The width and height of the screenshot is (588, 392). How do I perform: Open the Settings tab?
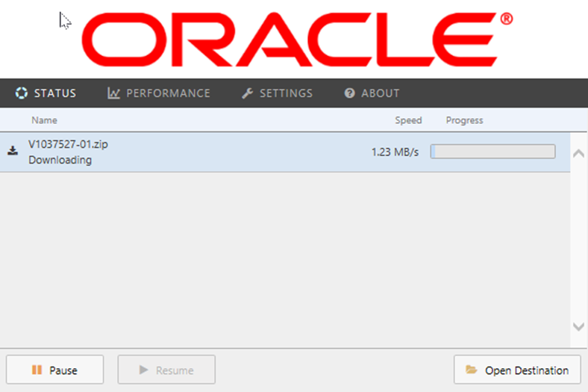(x=277, y=93)
